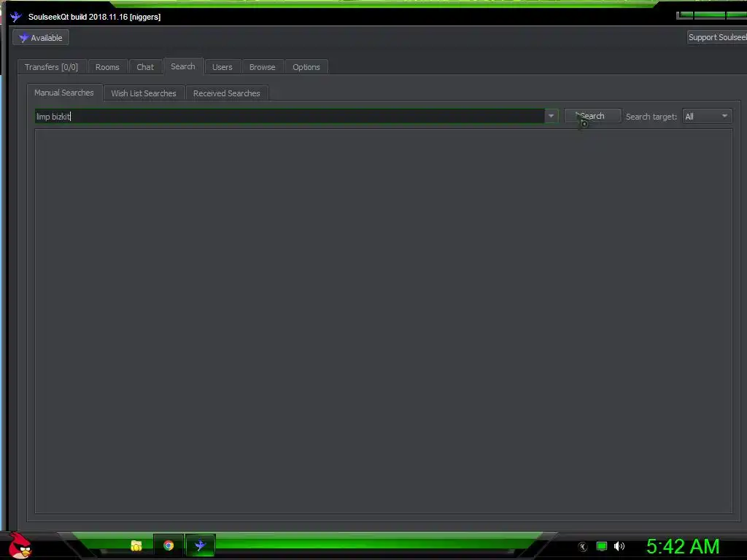This screenshot has width=747, height=560.
Task: Open Wish List Searches sub-tab
Action: pyautogui.click(x=144, y=93)
